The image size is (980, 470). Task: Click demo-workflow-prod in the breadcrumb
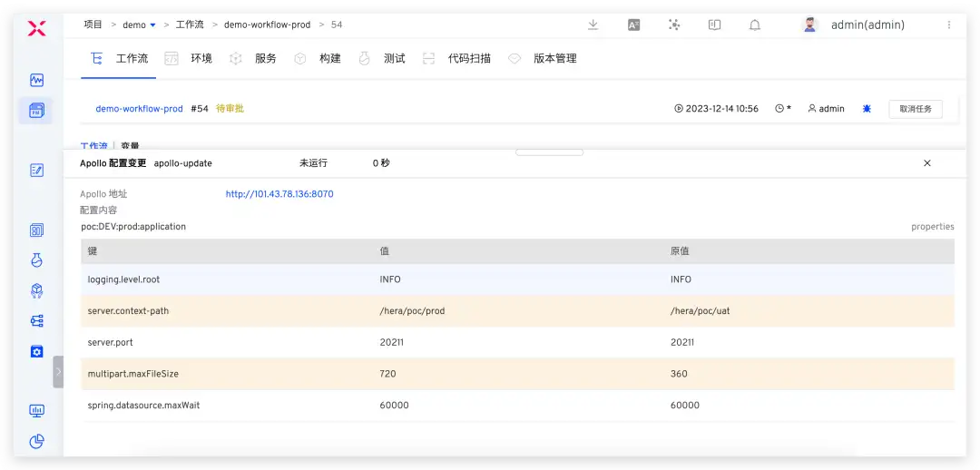coord(268,25)
